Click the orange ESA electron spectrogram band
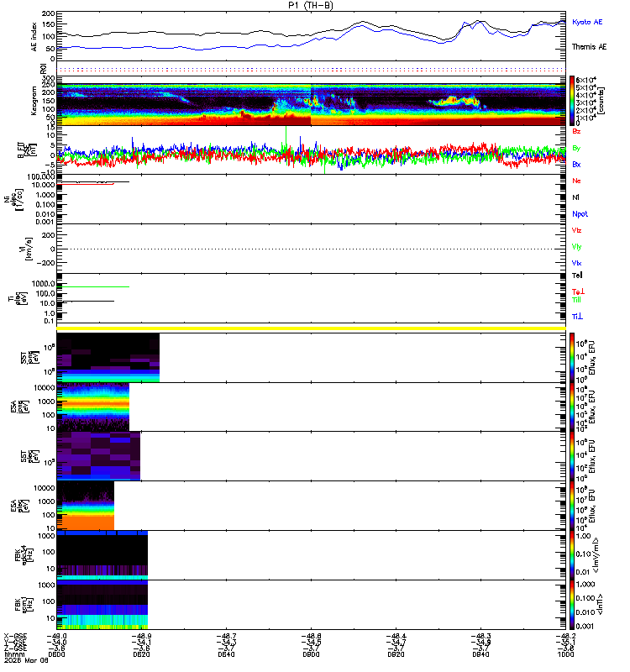The width and height of the screenshot is (630, 672). (x=86, y=522)
